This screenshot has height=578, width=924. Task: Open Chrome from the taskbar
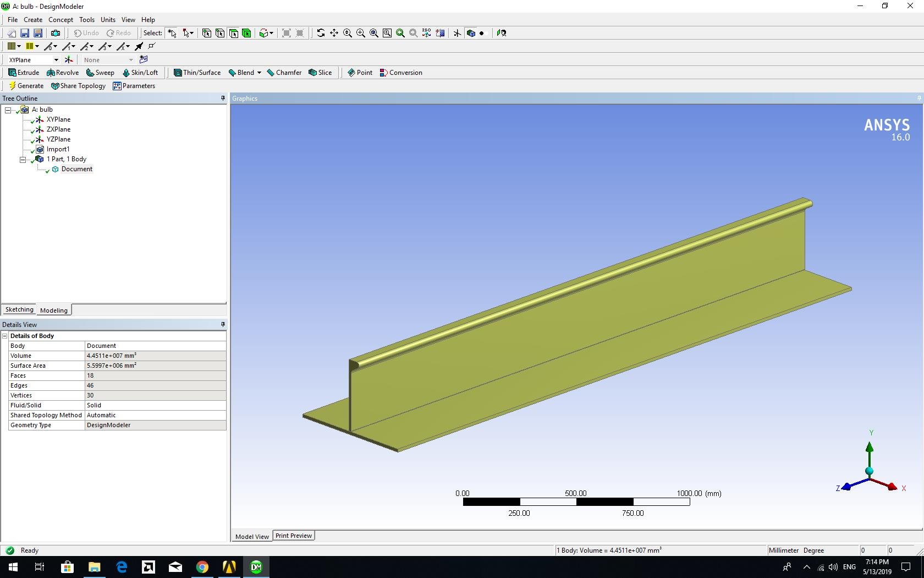tap(202, 567)
